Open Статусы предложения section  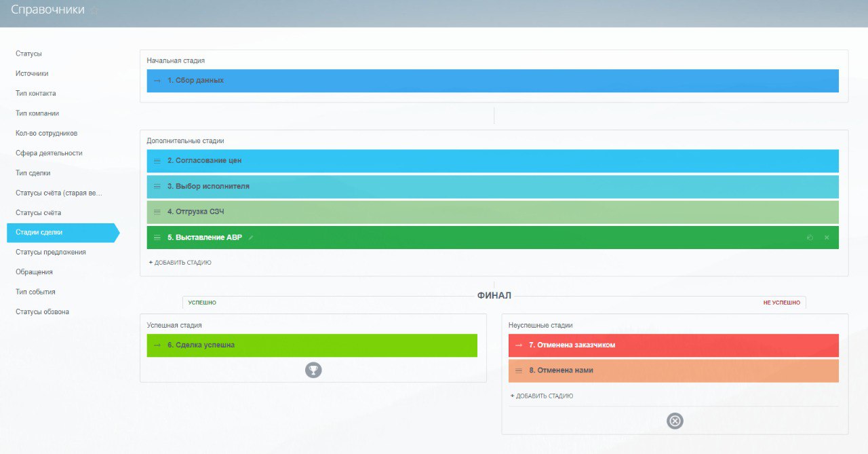pyautogui.click(x=51, y=252)
